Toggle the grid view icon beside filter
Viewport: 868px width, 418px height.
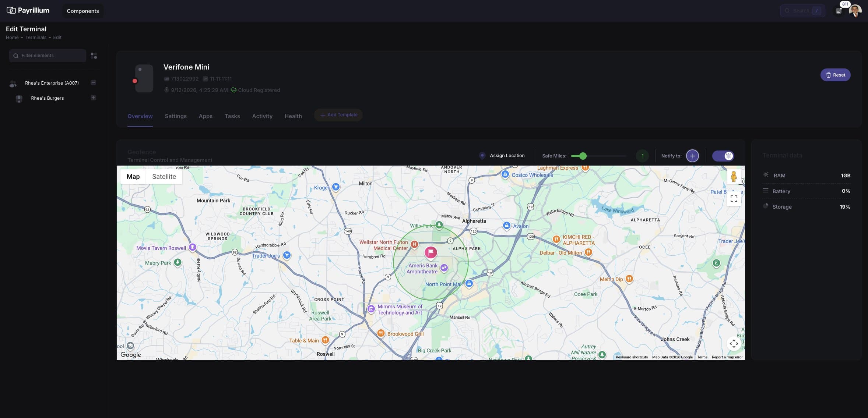[x=94, y=56]
